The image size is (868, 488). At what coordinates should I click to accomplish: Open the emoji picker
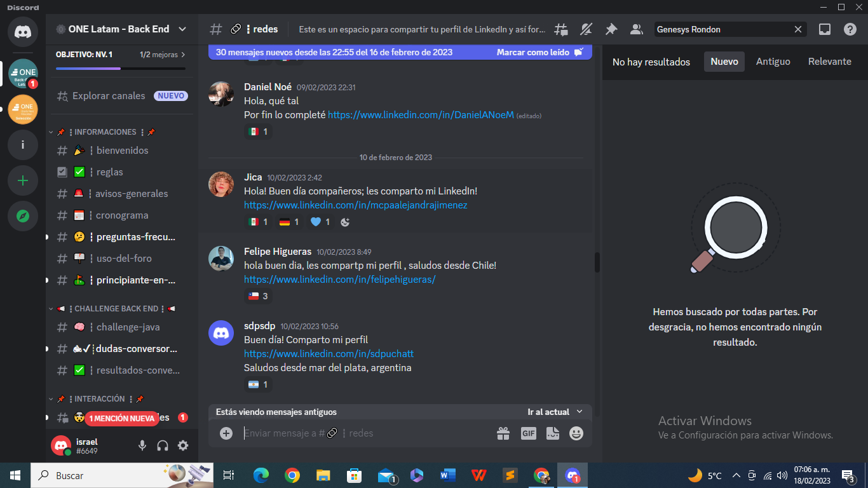click(576, 433)
